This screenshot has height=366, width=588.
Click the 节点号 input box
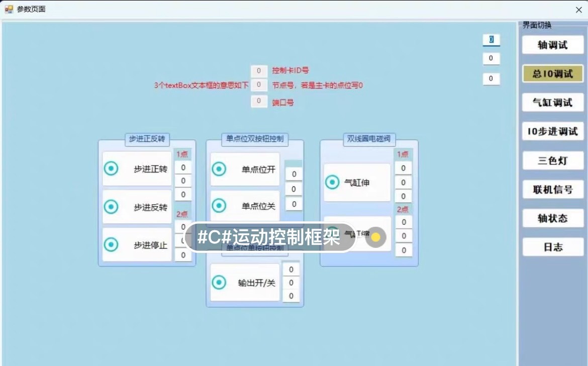pos(259,85)
